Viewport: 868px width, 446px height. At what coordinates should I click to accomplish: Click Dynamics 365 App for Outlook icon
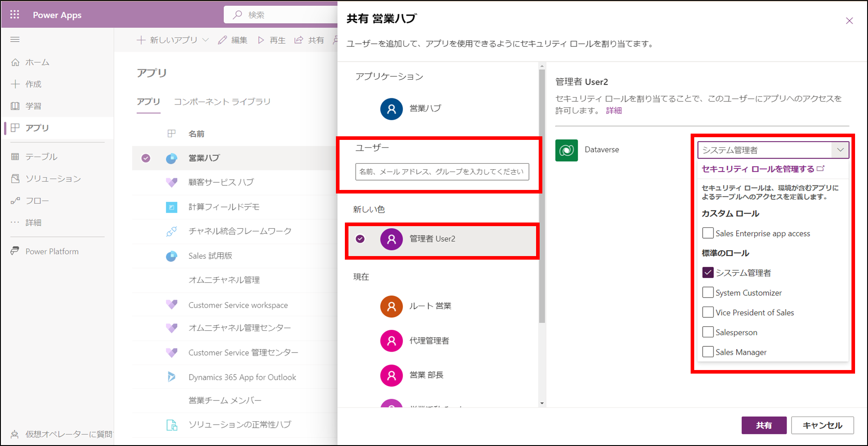(x=172, y=377)
